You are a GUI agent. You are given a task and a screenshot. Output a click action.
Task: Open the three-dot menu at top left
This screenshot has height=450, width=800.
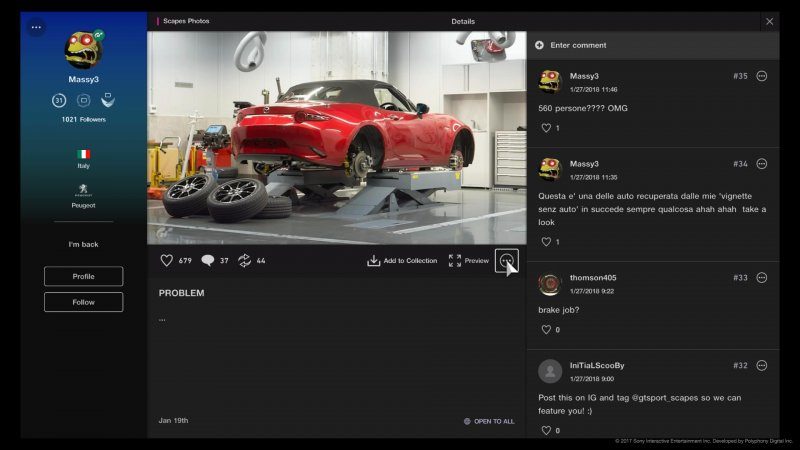point(37,27)
